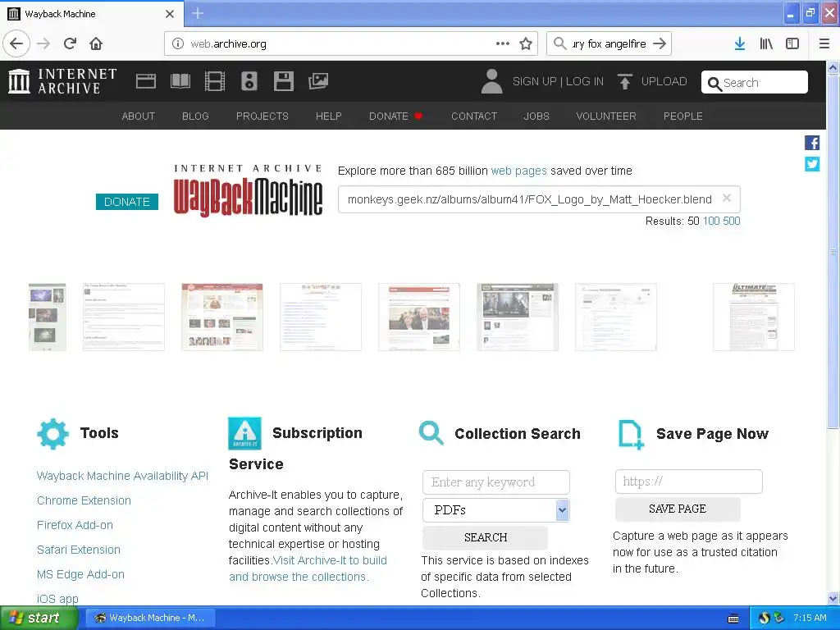Open Wayback Machine Availability API link
The height and width of the screenshot is (630, 840).
123,476
